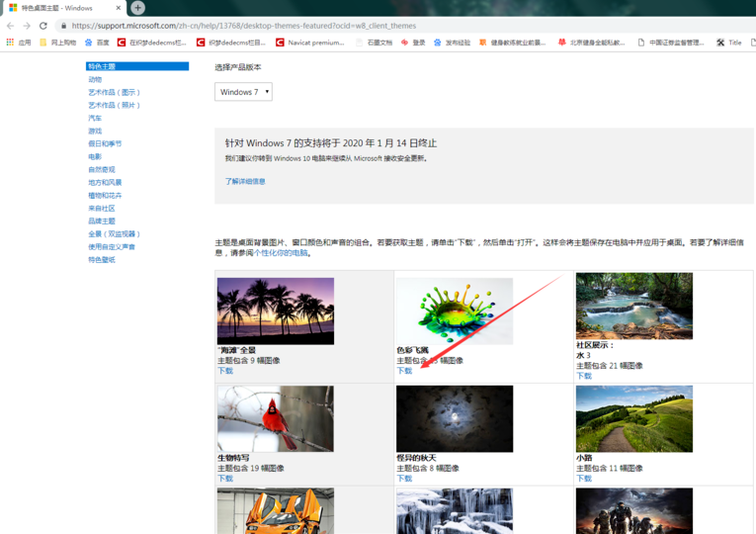
Task: Open the 百度 bookmark
Action: [x=96, y=43]
